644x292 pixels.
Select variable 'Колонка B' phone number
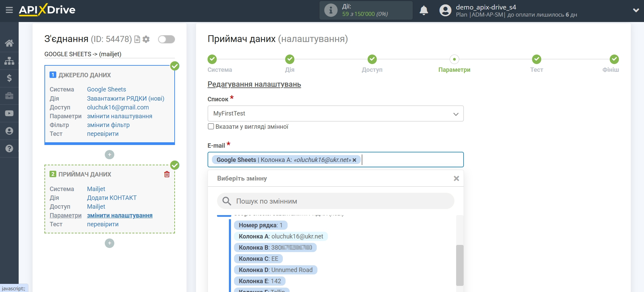pos(275,248)
